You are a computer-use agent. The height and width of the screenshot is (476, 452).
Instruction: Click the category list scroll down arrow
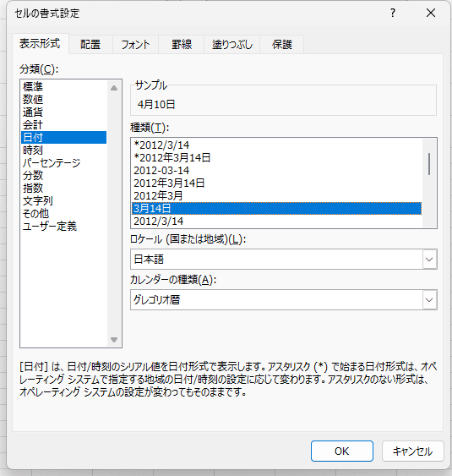(114, 340)
